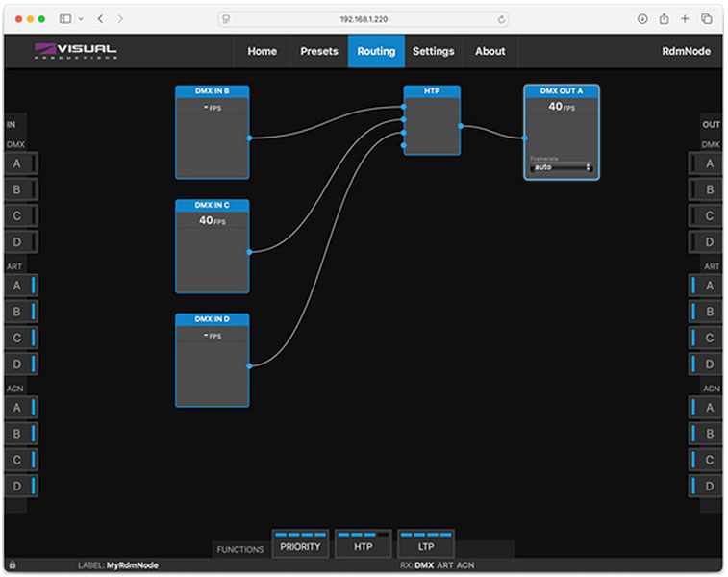Open the Framerate auto dropdown
Image resolution: width=728 pixels, height=577 pixels.
562,168
